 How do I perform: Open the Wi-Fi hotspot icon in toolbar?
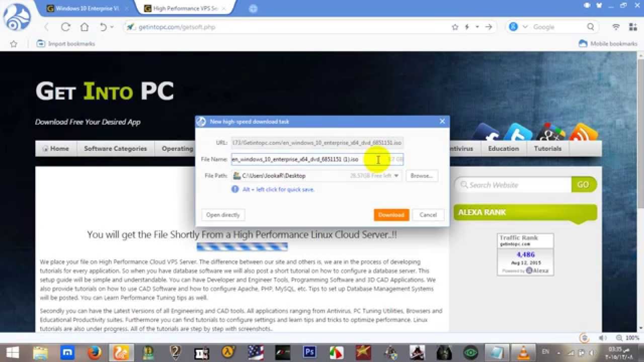pos(616,27)
